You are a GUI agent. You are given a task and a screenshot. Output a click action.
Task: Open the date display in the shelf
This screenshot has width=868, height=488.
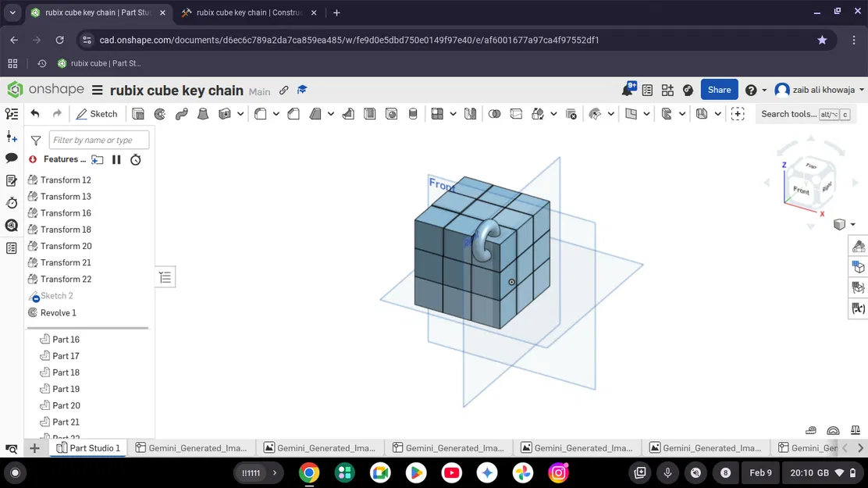(x=760, y=472)
